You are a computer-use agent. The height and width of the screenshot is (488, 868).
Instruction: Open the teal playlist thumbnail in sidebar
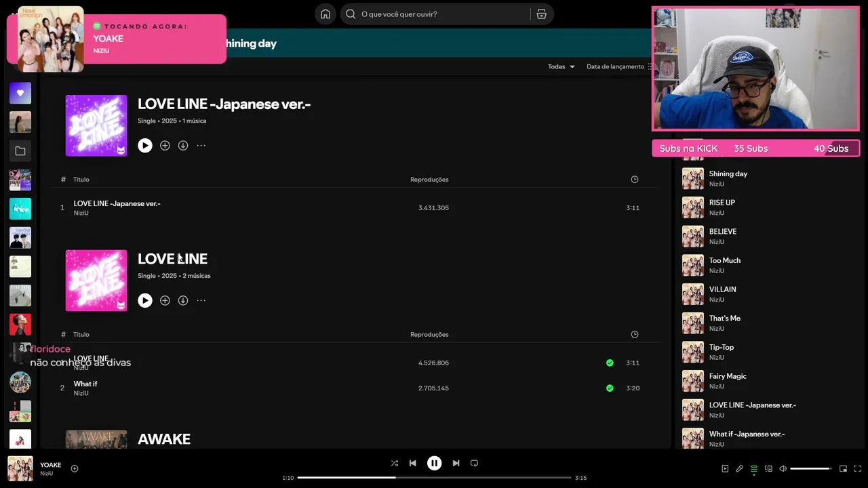pos(20,209)
